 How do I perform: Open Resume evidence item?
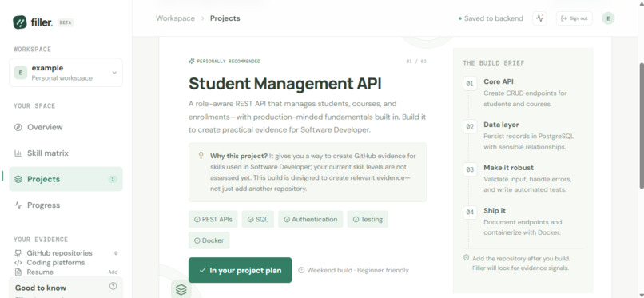click(x=66, y=272)
